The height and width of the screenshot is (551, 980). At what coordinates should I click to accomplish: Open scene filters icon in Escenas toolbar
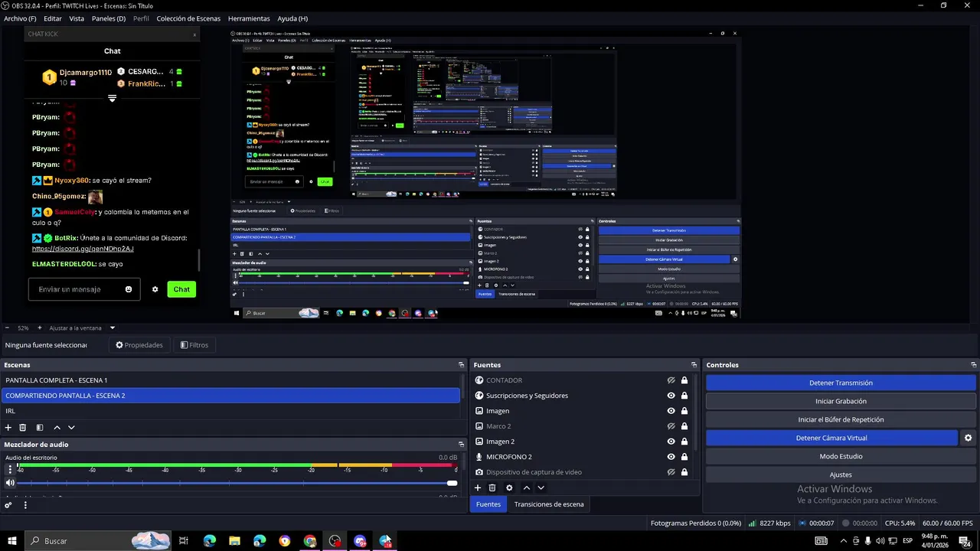click(x=40, y=428)
